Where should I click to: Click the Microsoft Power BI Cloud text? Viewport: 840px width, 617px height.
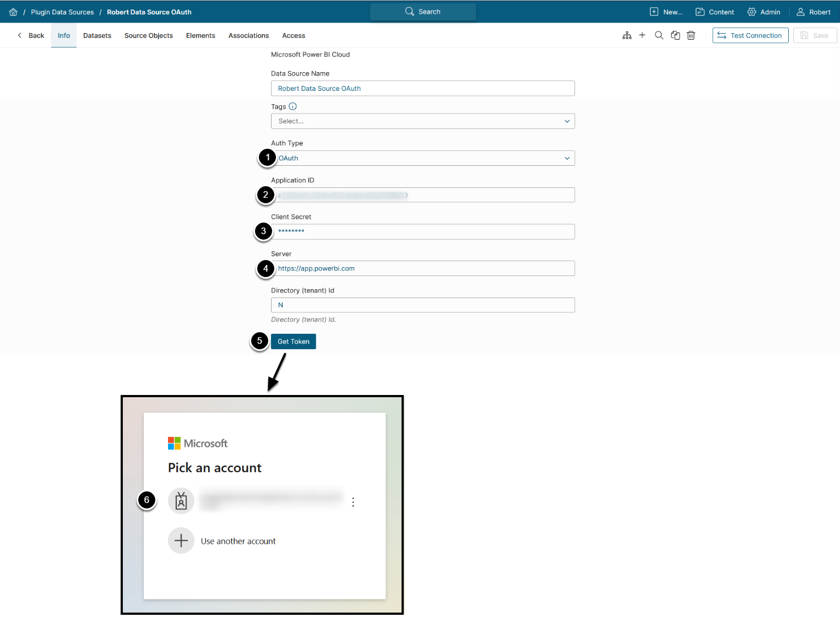click(x=310, y=55)
